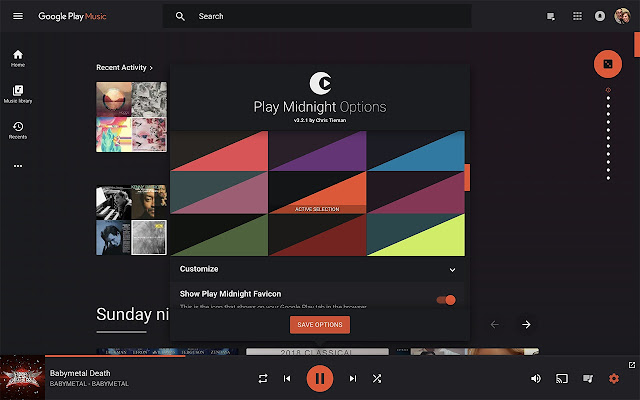Viewport: 640px width, 400px height.
Task: Select the olive green theme swatch
Action: click(x=219, y=235)
